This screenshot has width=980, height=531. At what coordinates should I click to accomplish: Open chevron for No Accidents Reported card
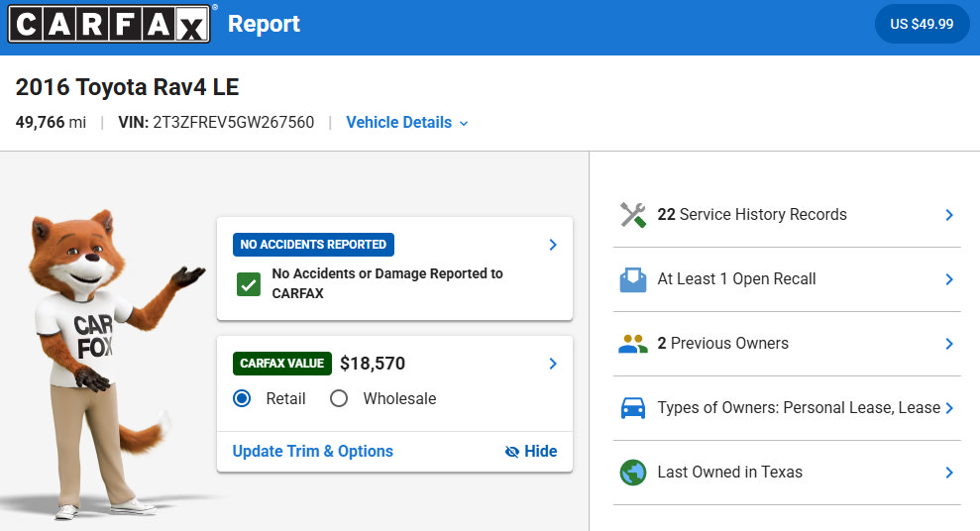553,245
